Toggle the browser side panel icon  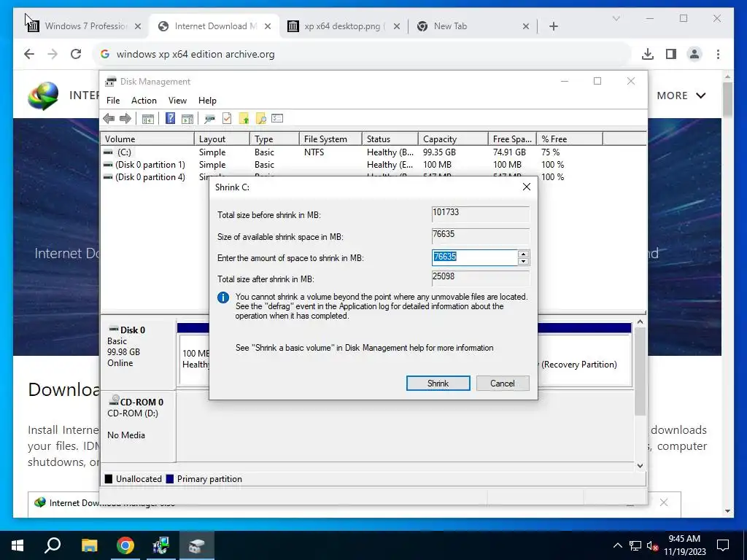point(671,54)
